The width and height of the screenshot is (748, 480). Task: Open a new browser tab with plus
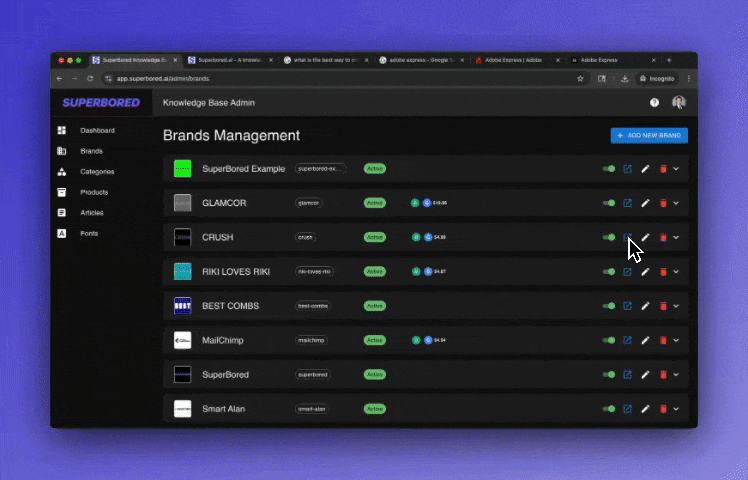click(x=669, y=60)
